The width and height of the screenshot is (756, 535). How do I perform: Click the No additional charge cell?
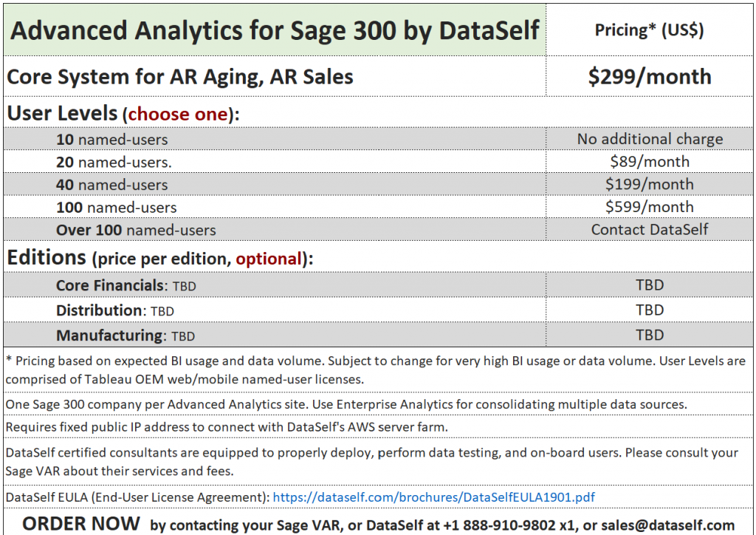[650, 139]
